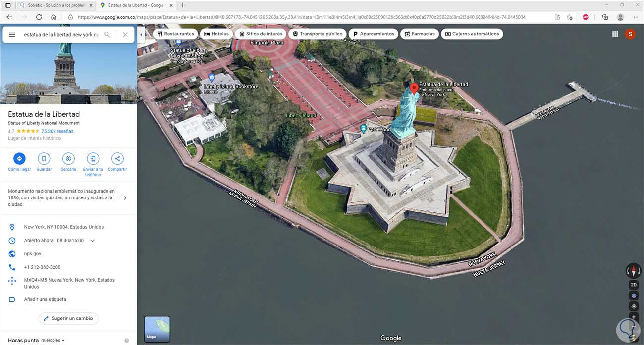Screen dimensions: 644x345
Task: Toggle the globe view button
Action: click(634, 296)
